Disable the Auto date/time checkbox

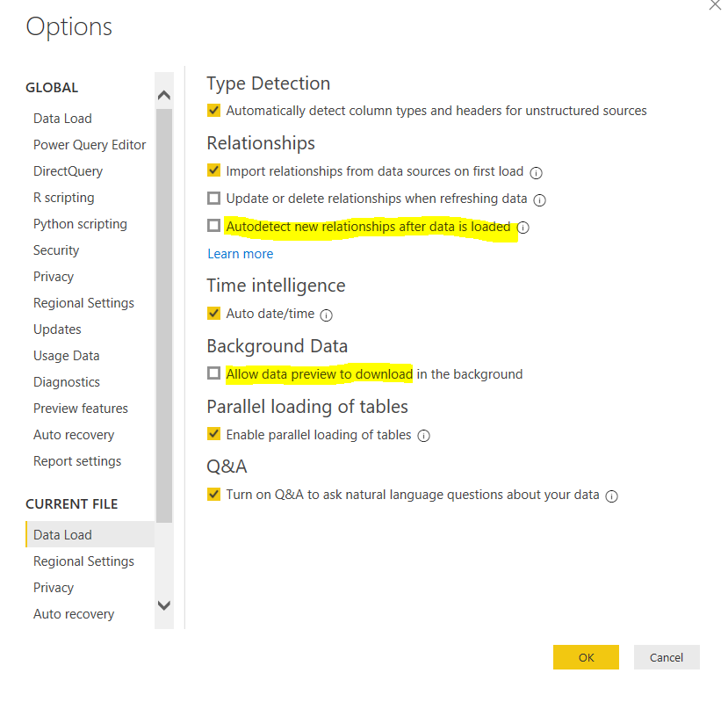click(x=213, y=313)
